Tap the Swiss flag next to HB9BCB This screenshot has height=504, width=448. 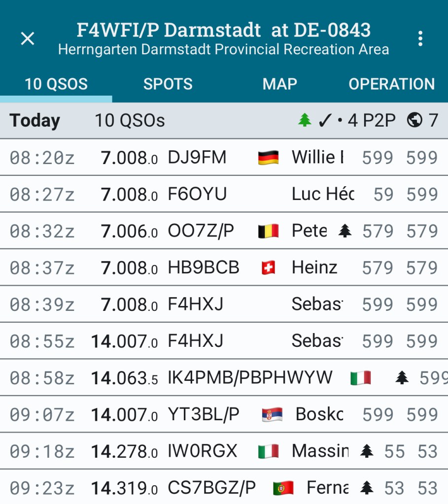(268, 268)
